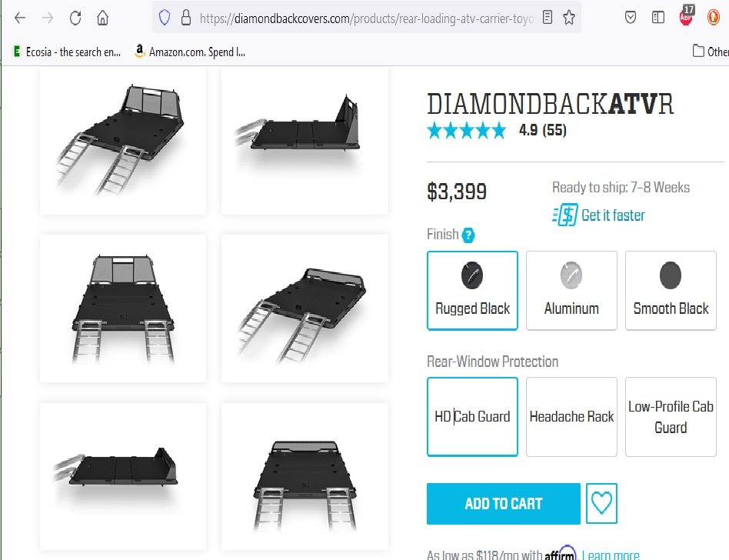Click the ADD TO CART button
729x560 pixels.
504,504
